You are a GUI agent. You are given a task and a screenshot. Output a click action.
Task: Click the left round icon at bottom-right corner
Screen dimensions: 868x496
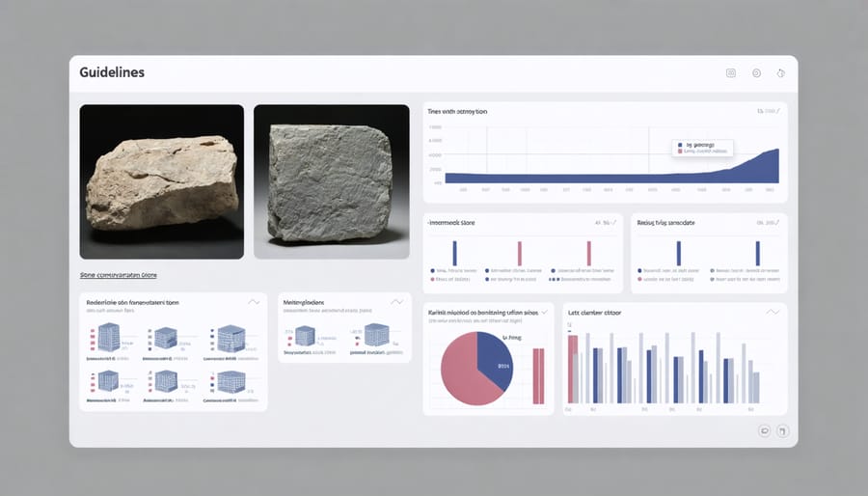click(764, 430)
